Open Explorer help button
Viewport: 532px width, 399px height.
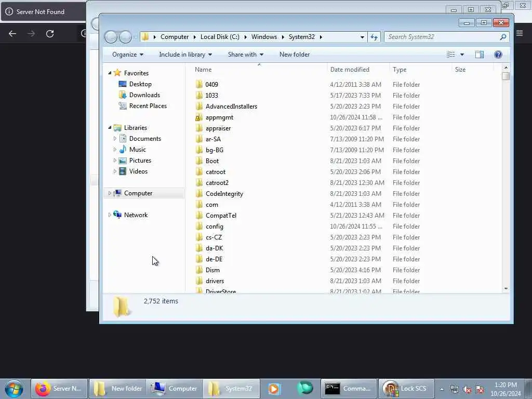[498, 55]
